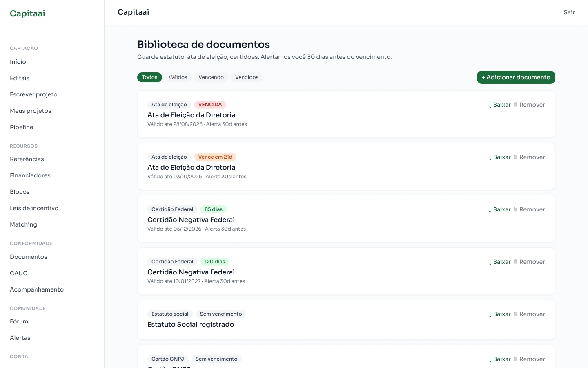Filter documents by Vencidos

(x=247, y=77)
